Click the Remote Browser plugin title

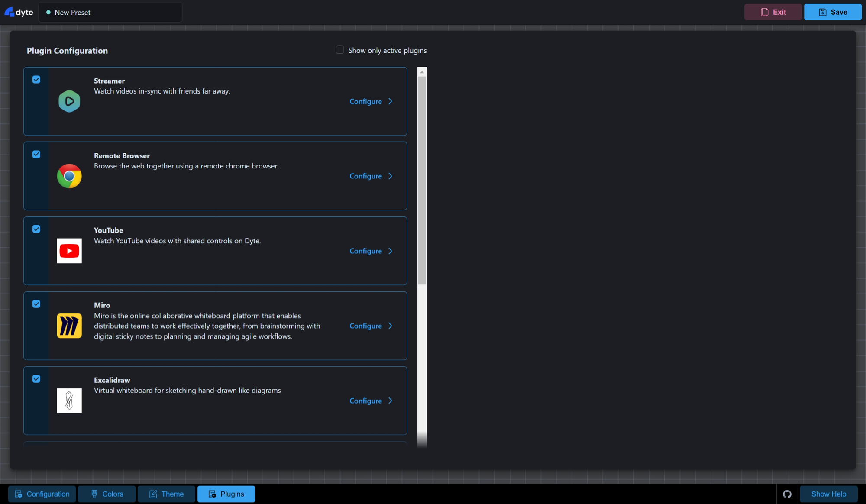(122, 156)
